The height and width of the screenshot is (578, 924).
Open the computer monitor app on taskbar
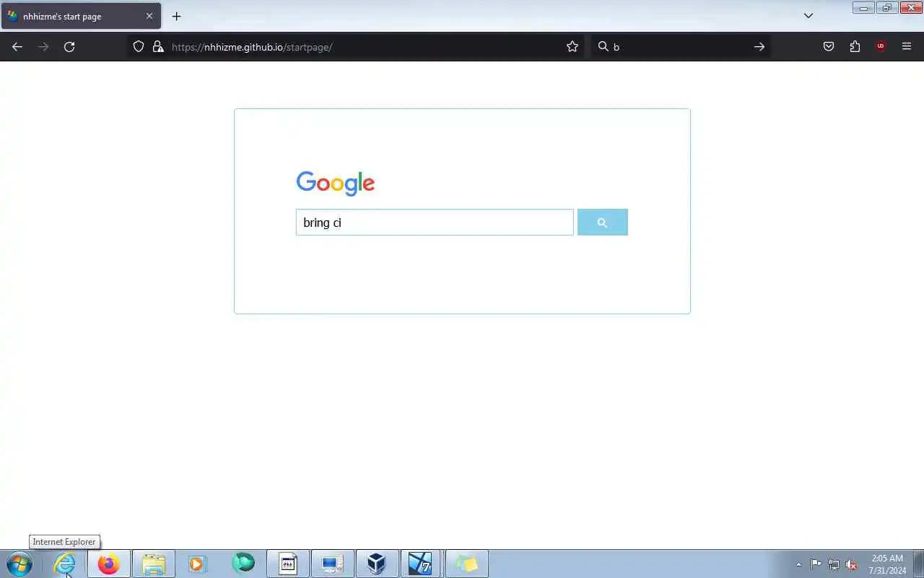(333, 564)
